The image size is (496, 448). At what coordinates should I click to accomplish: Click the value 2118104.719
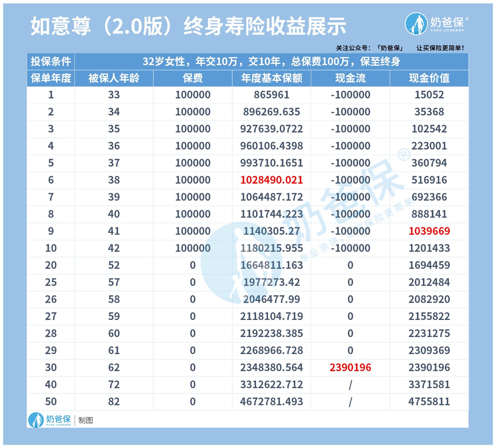coord(272,317)
